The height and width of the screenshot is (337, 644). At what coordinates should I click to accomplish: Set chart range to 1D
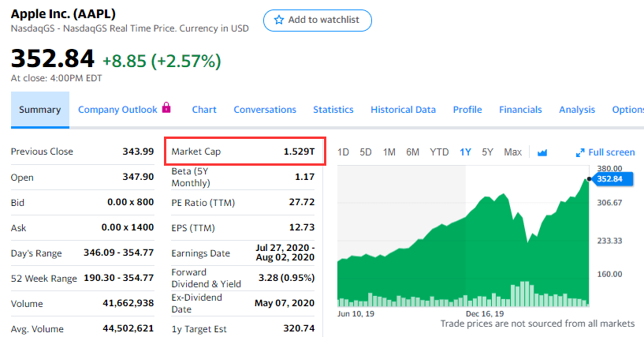point(343,152)
